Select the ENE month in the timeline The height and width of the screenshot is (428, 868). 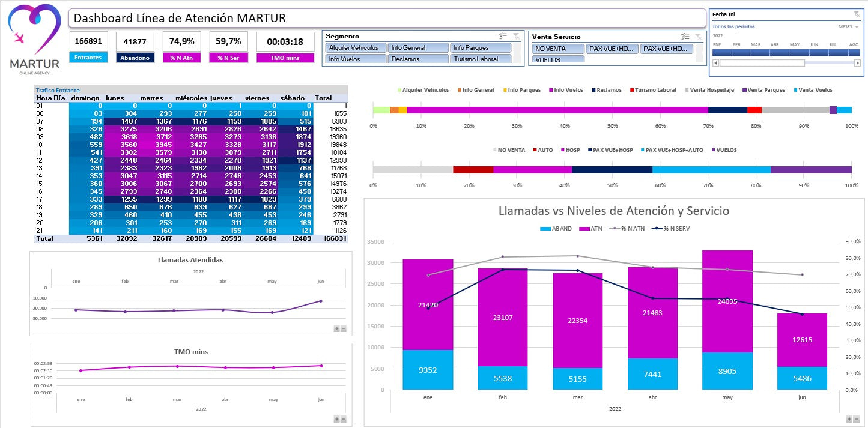click(x=721, y=53)
